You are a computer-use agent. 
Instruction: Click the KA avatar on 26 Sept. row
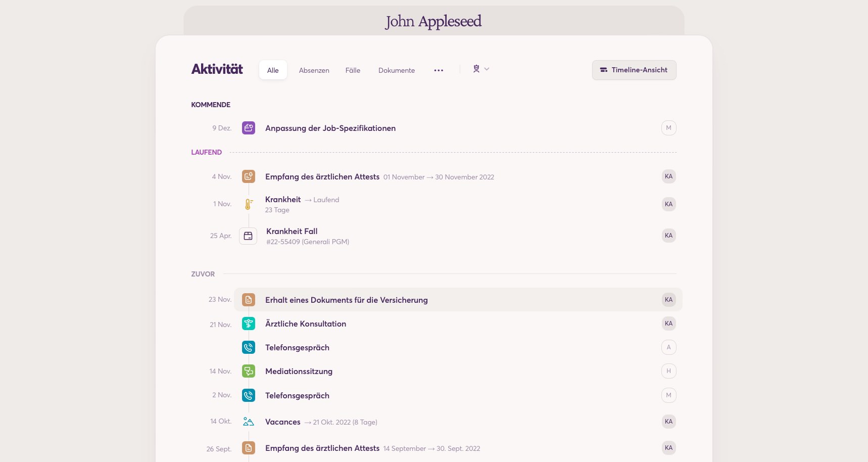(668, 448)
